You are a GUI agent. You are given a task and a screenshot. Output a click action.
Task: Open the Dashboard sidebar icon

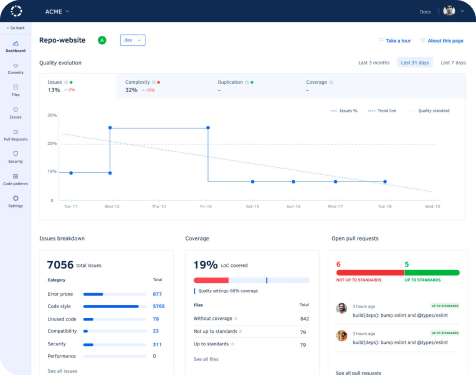(x=16, y=43)
